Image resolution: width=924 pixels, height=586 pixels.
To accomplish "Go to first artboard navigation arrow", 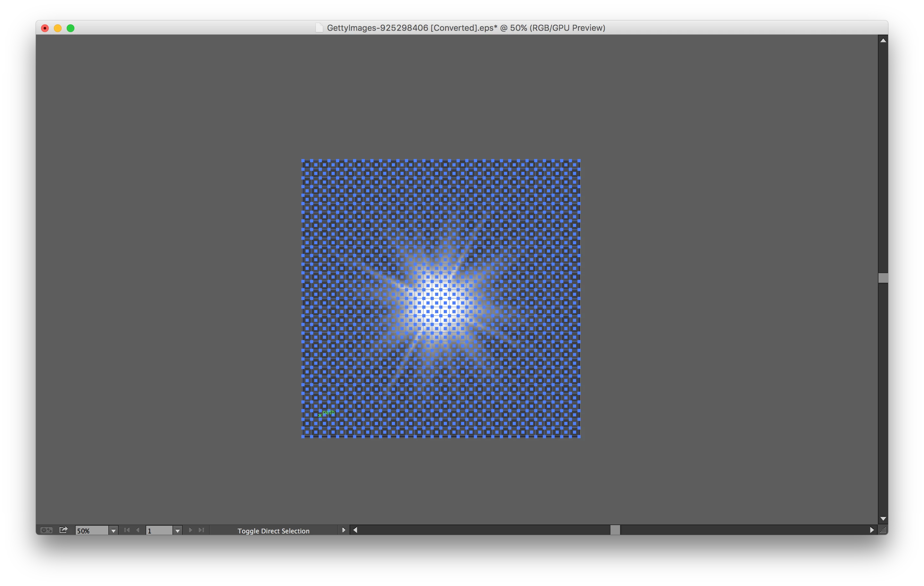I will pyautogui.click(x=127, y=530).
